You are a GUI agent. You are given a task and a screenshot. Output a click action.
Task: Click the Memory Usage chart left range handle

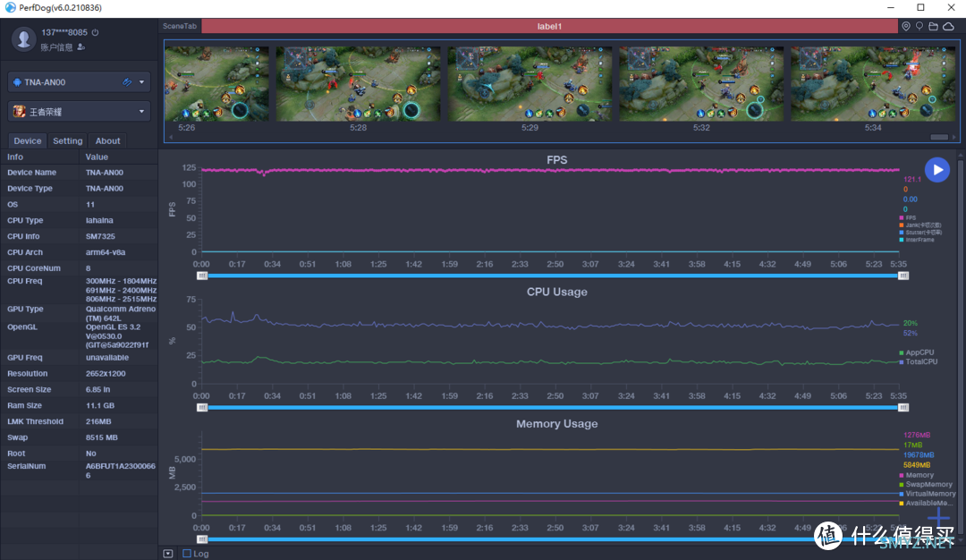click(x=202, y=539)
